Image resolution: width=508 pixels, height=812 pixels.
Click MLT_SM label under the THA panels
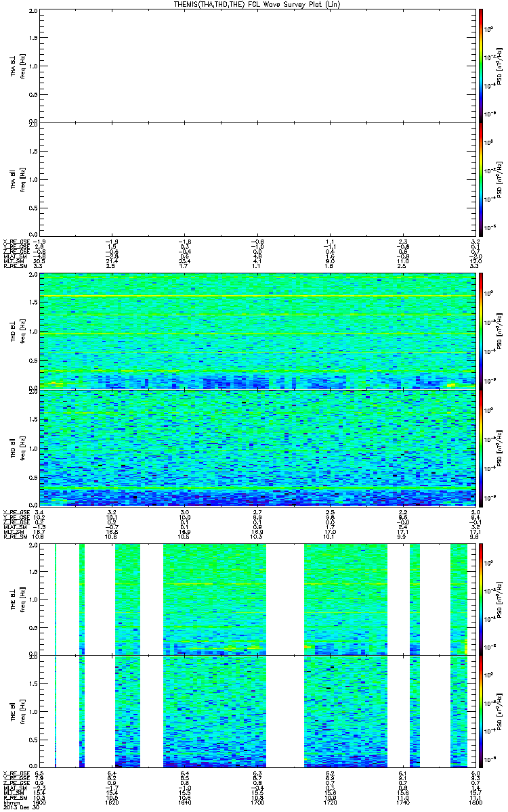14,262
